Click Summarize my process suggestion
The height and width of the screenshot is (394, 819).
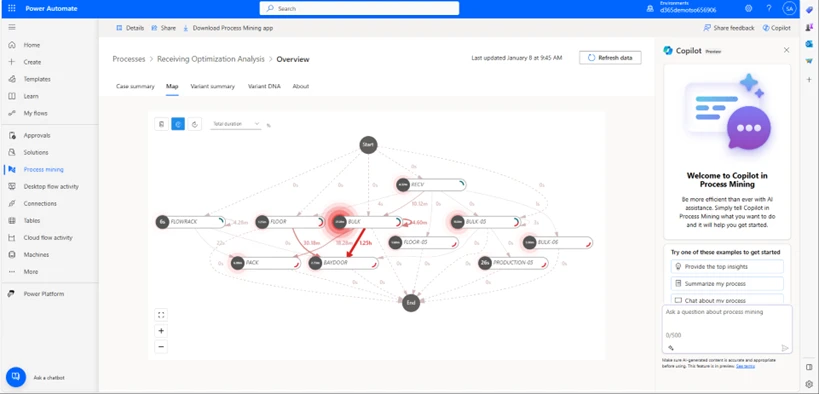(727, 284)
